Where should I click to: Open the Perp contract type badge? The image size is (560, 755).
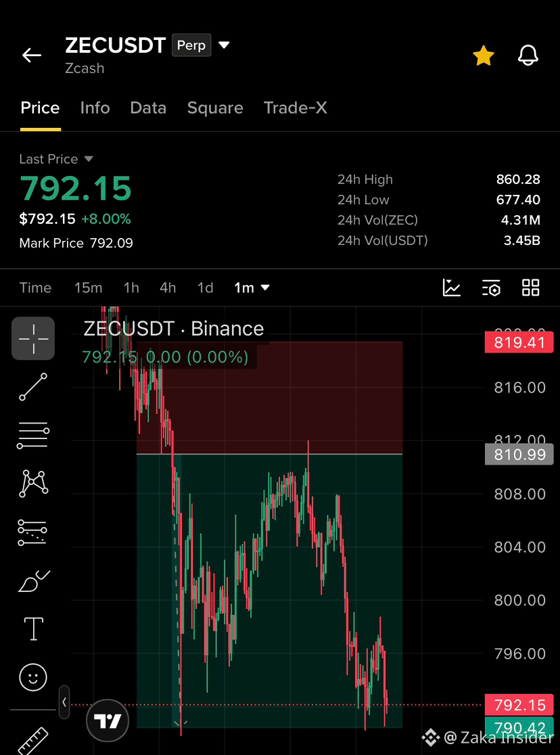tap(191, 45)
